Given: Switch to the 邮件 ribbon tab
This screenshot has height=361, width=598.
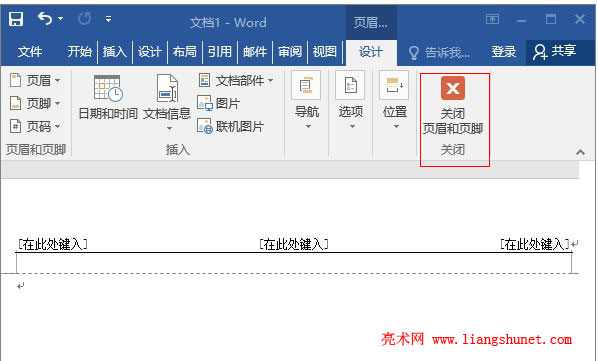Looking at the screenshot, I should click(255, 51).
